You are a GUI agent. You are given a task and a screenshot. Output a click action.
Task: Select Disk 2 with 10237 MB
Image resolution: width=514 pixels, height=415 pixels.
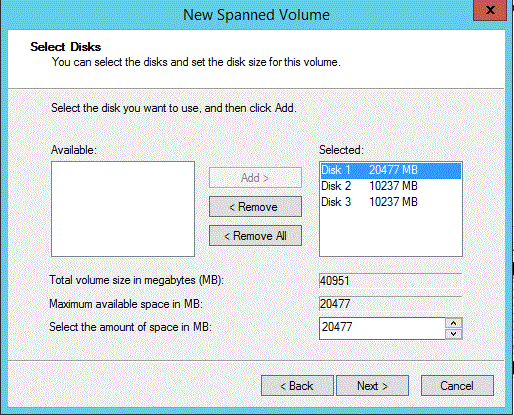coord(391,186)
